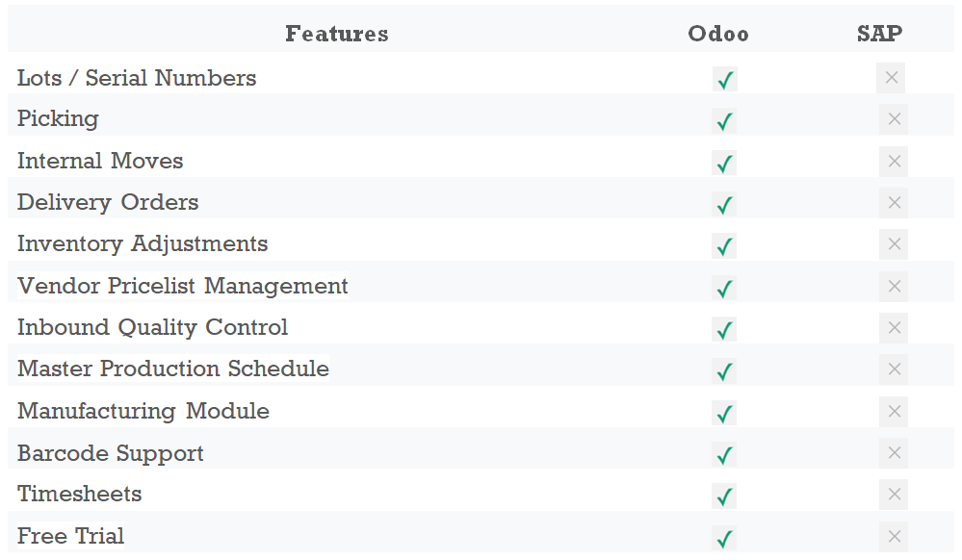Select the 'Lots / Serial Numbers' feature text
This screenshot has width=962, height=560.
pos(137,78)
